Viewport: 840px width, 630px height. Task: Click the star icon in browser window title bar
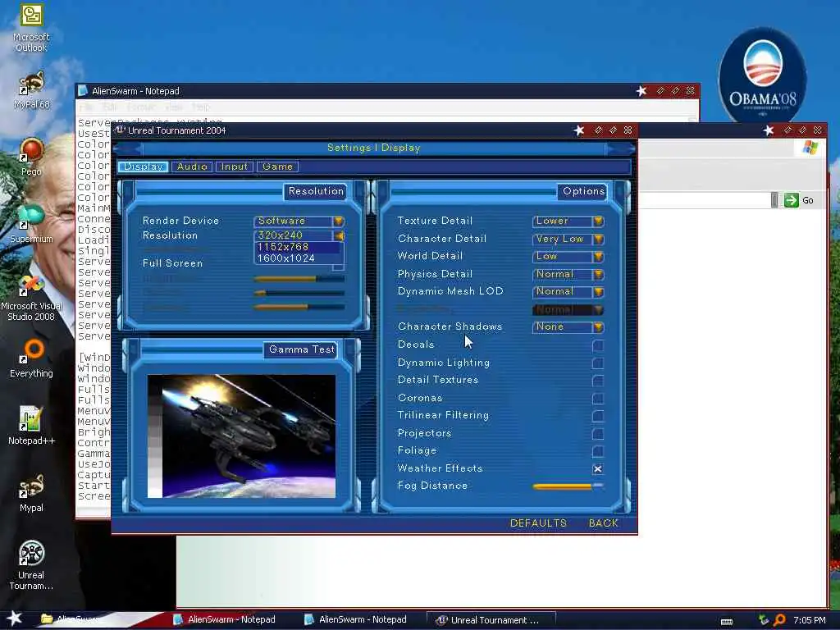point(768,130)
